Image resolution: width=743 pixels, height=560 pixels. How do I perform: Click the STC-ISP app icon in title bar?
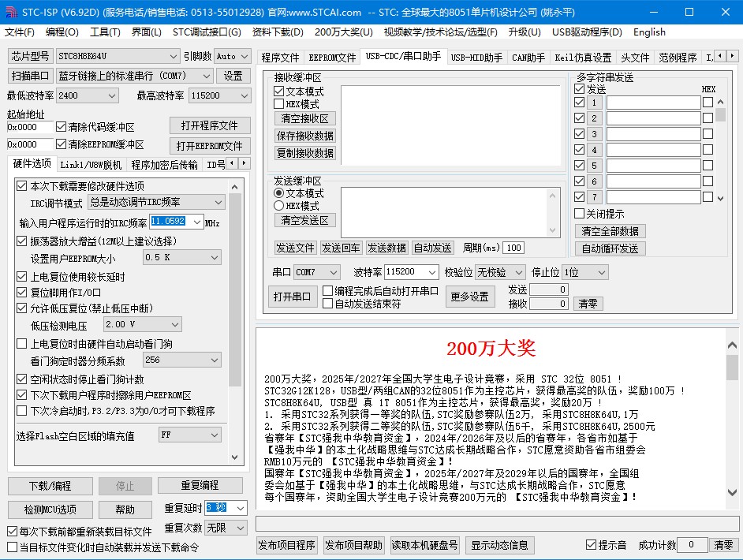click(10, 12)
